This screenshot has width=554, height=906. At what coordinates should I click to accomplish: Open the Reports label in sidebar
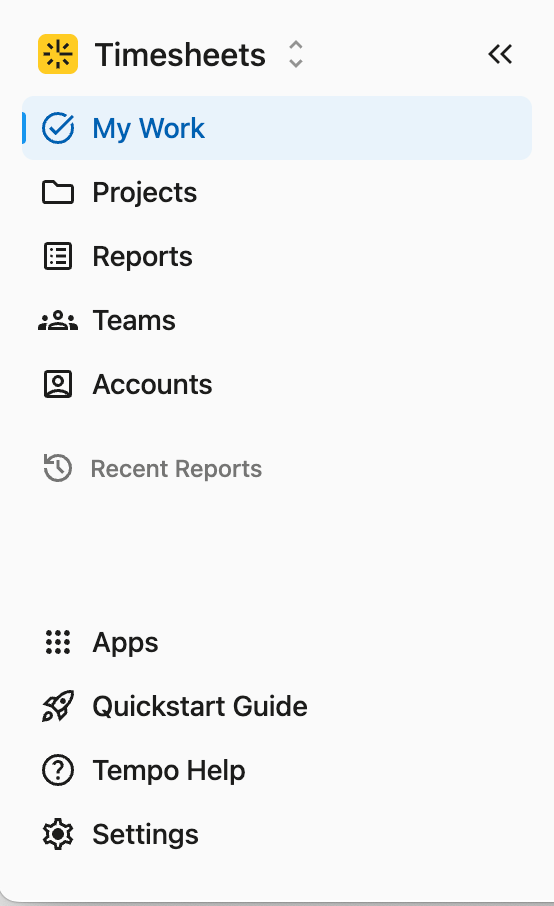tap(142, 257)
